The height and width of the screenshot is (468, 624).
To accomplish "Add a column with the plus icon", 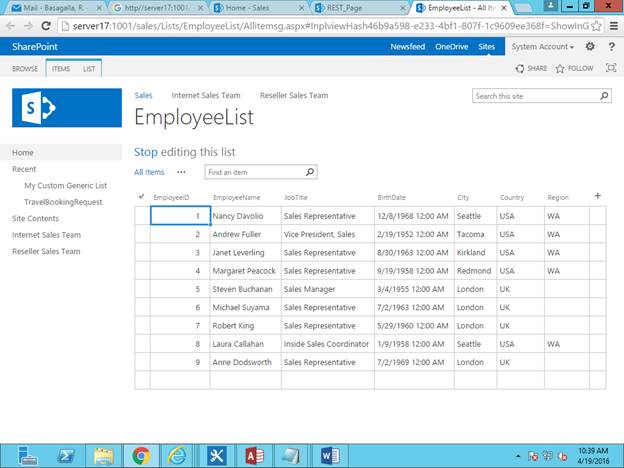I will coord(597,196).
